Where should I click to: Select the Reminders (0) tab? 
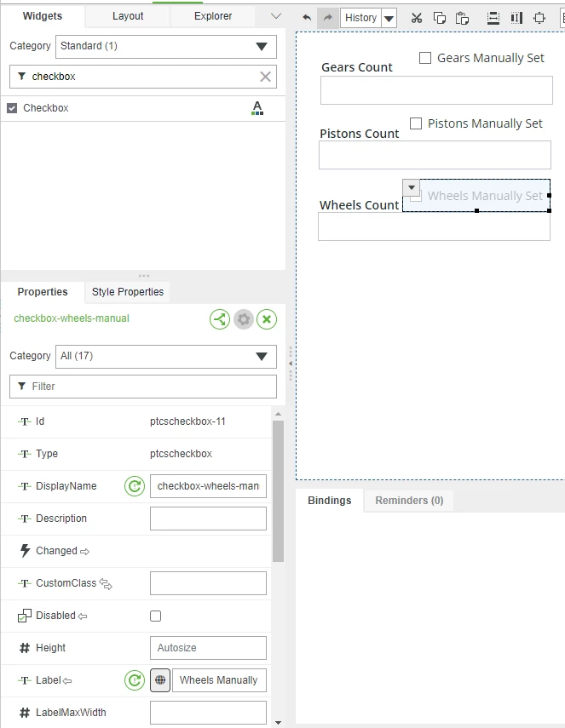[x=409, y=501]
